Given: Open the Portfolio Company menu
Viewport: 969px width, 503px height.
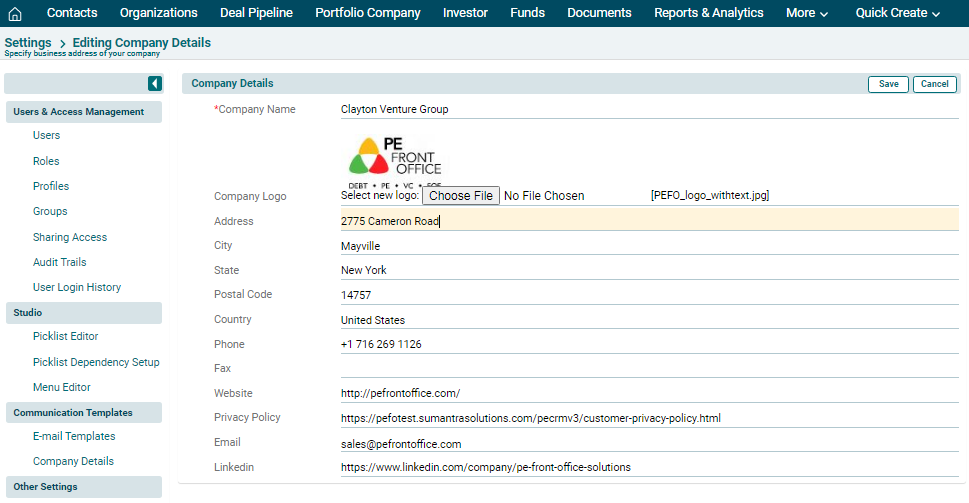Looking at the screenshot, I should [367, 13].
